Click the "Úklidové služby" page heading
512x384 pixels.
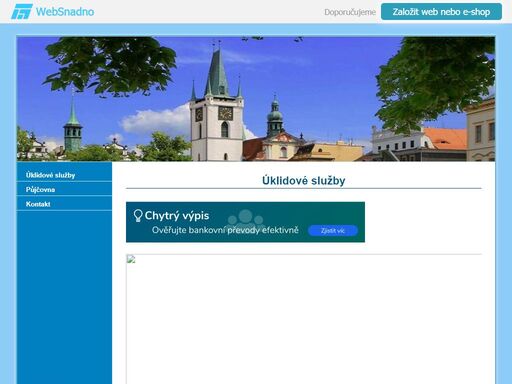(303, 180)
